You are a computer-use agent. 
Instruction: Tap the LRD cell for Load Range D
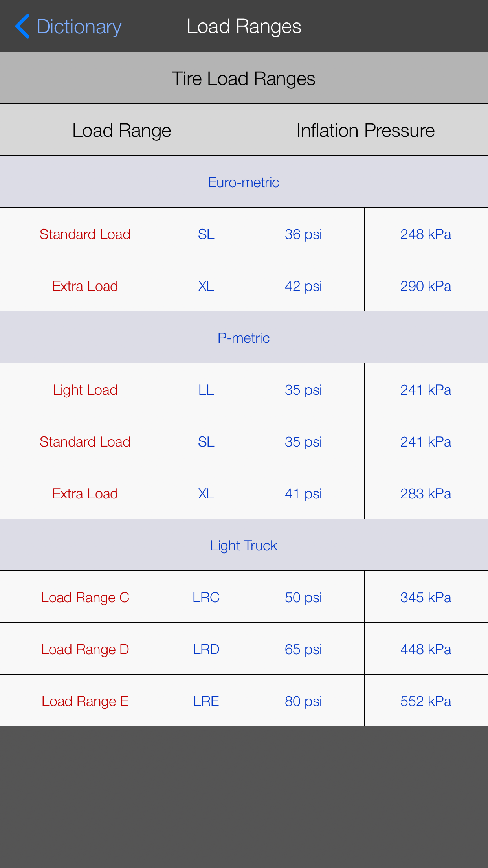[205, 649]
